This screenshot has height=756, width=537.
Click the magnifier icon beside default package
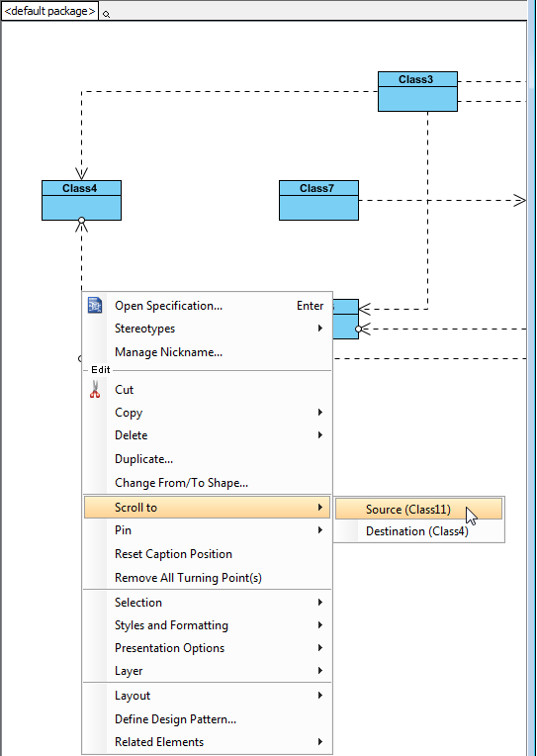pos(106,15)
